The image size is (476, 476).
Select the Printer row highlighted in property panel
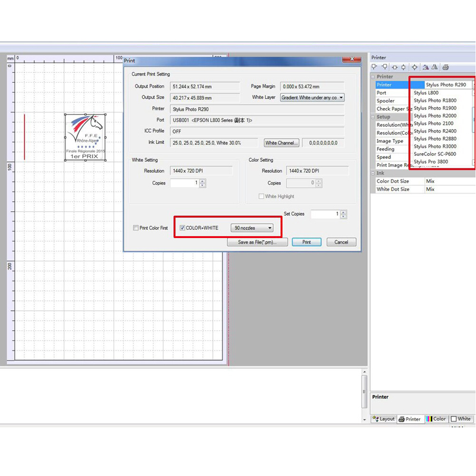[x=400, y=84]
